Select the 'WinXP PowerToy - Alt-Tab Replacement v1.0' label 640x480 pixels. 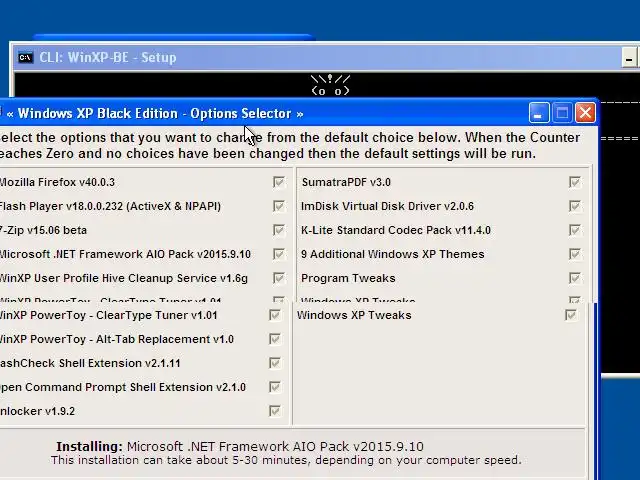(x=117, y=339)
